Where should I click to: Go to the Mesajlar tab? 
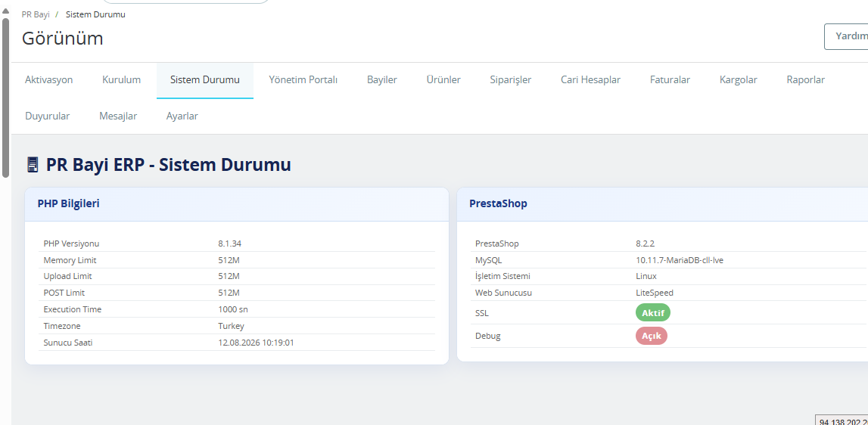pyautogui.click(x=118, y=116)
